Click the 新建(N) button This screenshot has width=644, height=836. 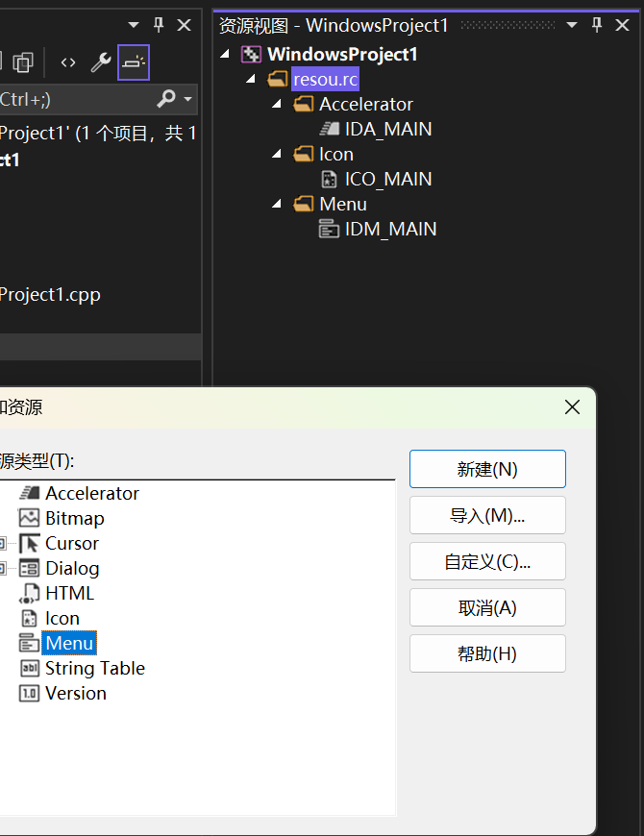[487, 469]
